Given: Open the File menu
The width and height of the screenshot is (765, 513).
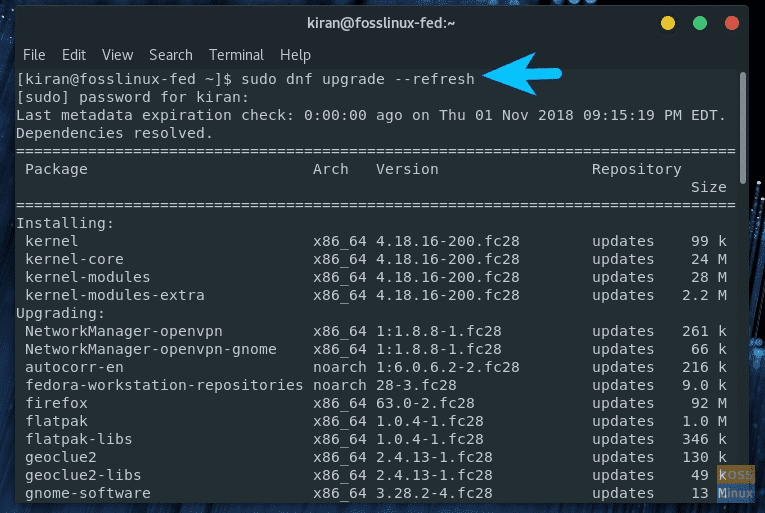Looking at the screenshot, I should point(34,55).
